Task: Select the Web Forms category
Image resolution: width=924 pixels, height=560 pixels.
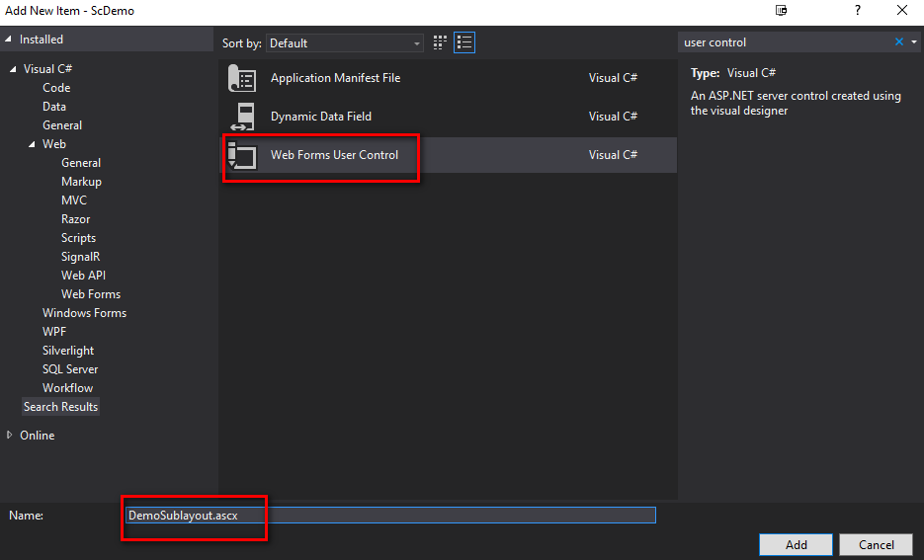Action: pyautogui.click(x=91, y=294)
